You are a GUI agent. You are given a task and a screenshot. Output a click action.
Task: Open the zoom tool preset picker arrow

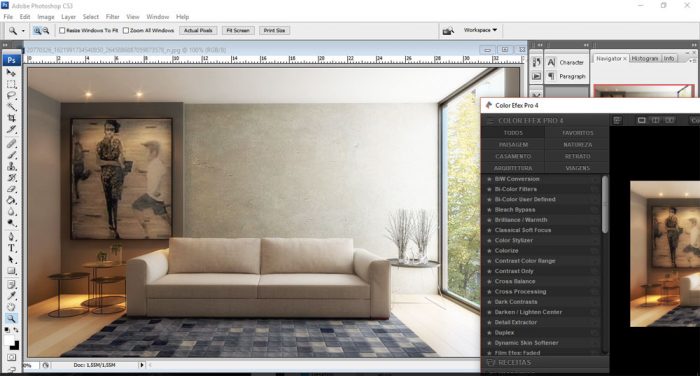pyautogui.click(x=23, y=31)
